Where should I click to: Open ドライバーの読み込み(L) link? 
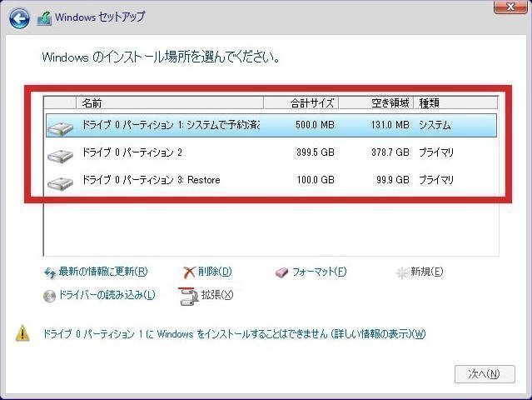click(107, 295)
